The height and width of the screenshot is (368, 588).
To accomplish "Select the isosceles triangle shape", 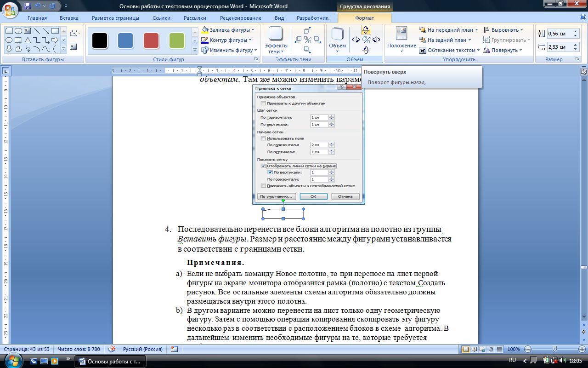I will [x=27, y=40].
